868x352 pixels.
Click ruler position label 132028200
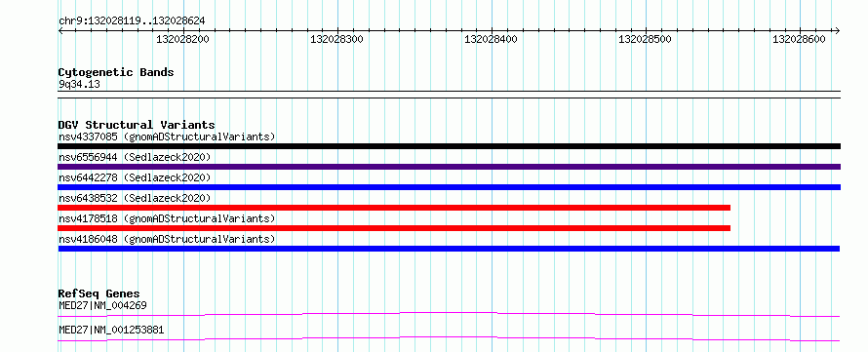coord(182,39)
